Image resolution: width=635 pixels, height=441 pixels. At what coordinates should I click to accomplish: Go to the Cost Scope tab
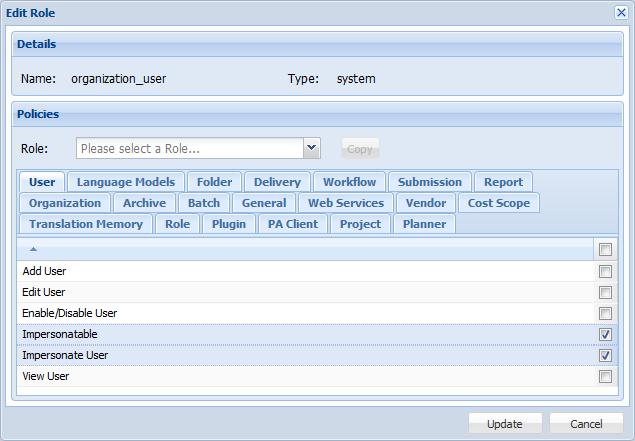click(498, 203)
